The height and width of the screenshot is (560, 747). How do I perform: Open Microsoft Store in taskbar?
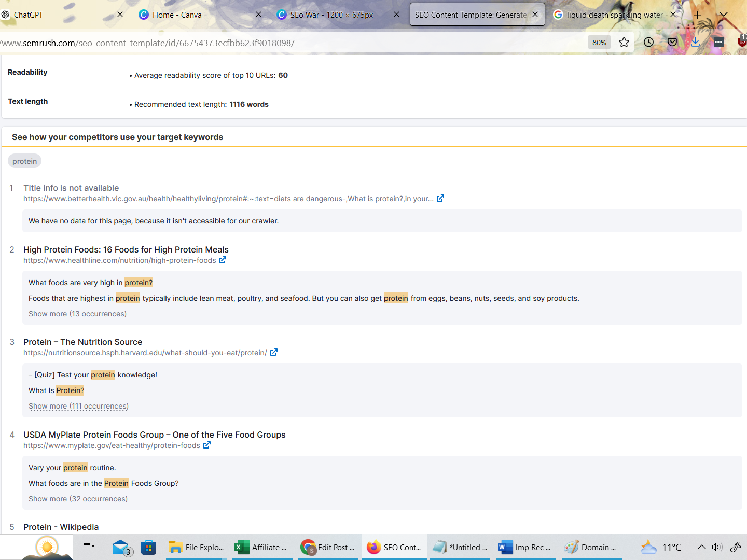(148, 547)
